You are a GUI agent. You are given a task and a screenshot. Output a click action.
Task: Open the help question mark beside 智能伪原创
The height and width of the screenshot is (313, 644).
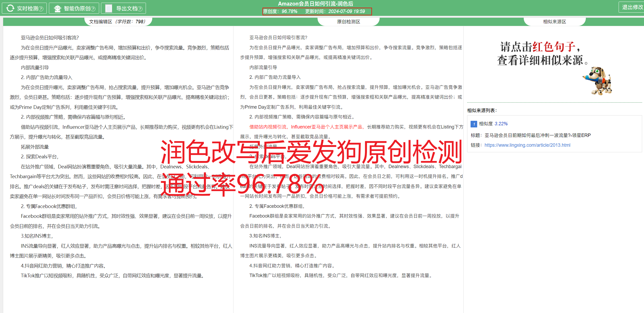[93, 9]
